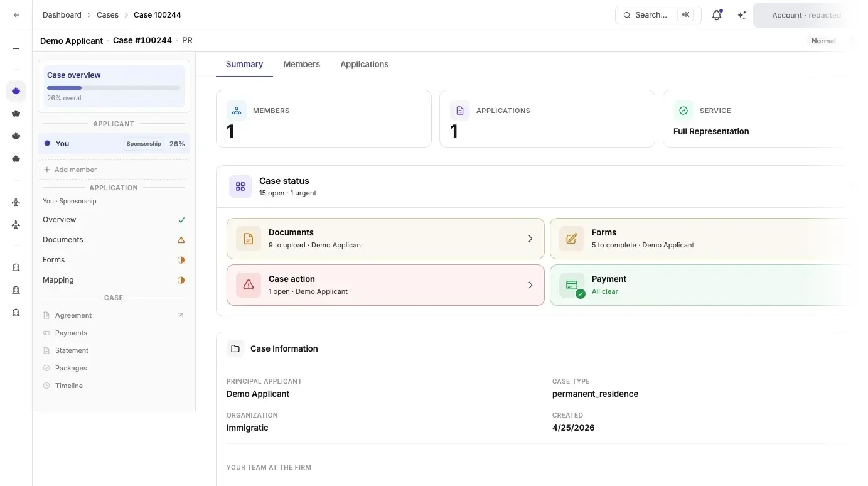Click the back arrow icon
The height and width of the screenshot is (486, 868).
[16, 15]
